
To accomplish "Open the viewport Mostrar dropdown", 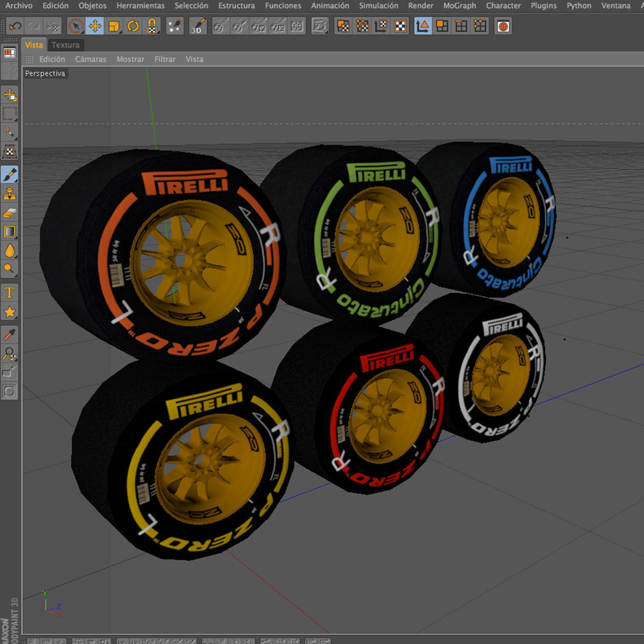I will coord(130,59).
